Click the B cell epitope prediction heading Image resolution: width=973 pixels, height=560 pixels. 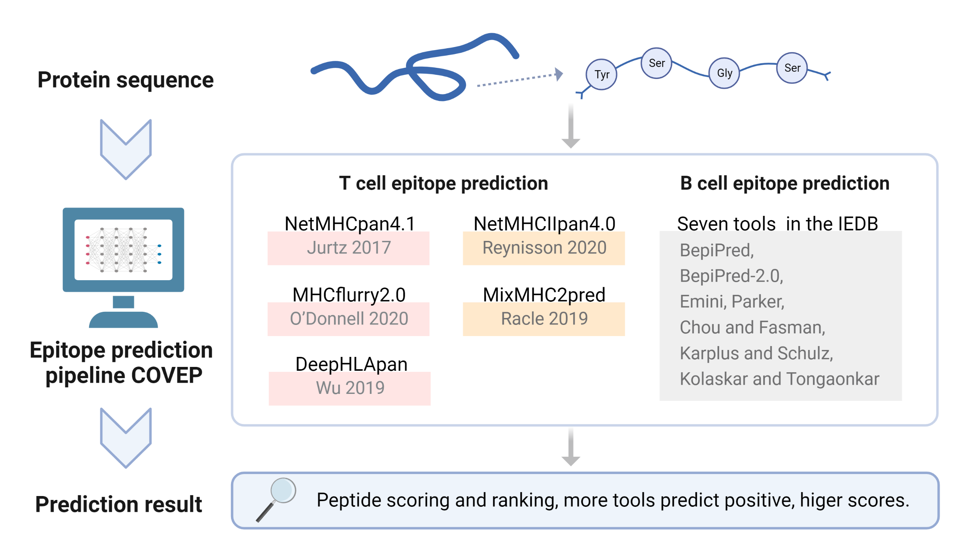(784, 183)
